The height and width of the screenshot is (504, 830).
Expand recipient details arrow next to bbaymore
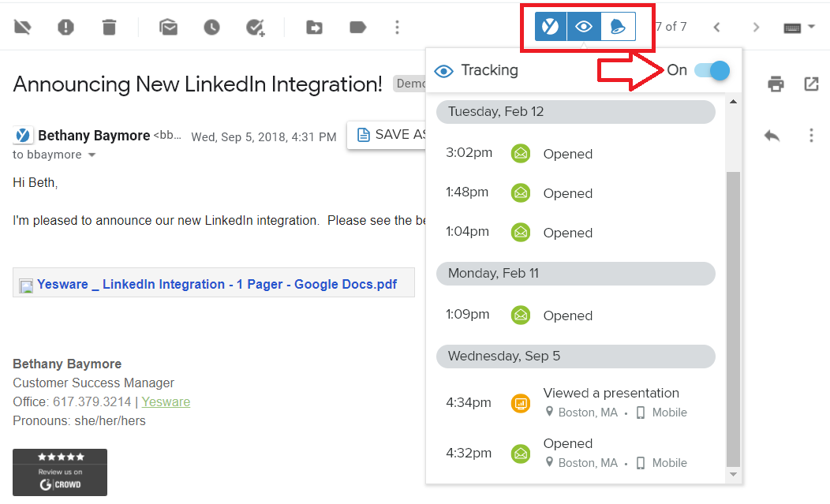click(x=92, y=155)
